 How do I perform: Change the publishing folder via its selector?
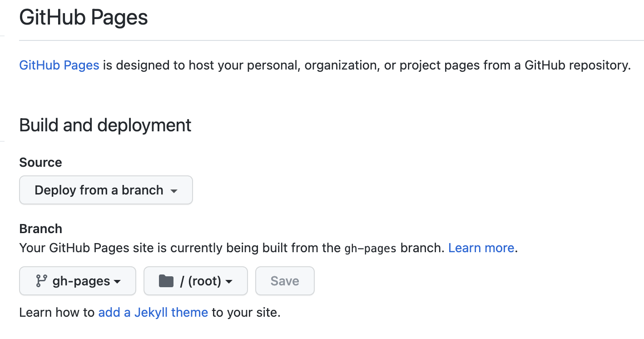(195, 281)
